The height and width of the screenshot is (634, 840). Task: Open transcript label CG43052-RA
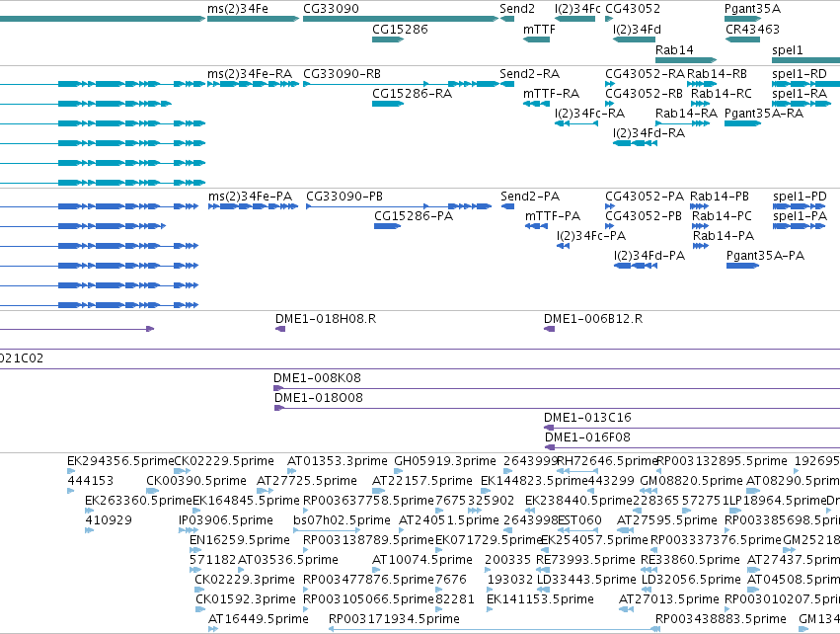(x=645, y=73)
